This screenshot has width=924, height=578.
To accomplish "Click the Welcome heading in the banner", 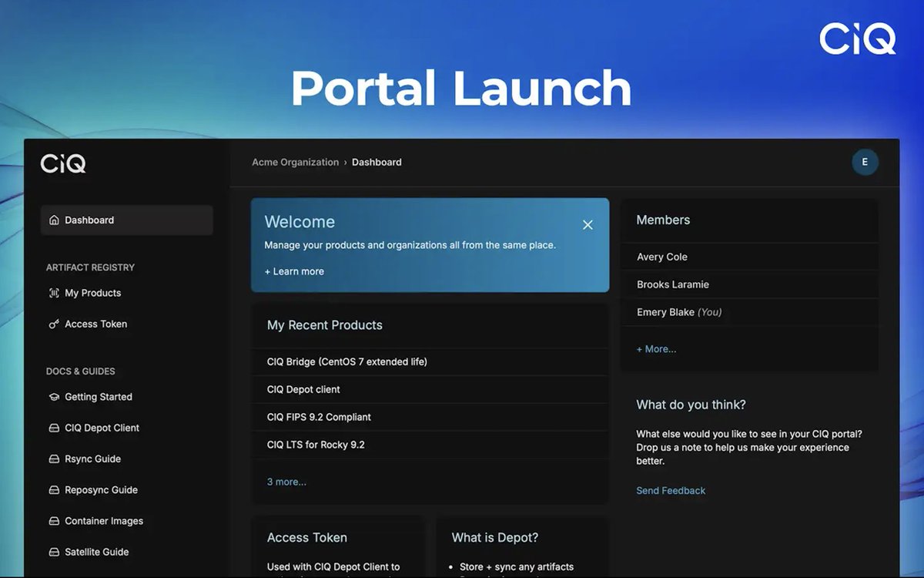I will click(x=300, y=222).
